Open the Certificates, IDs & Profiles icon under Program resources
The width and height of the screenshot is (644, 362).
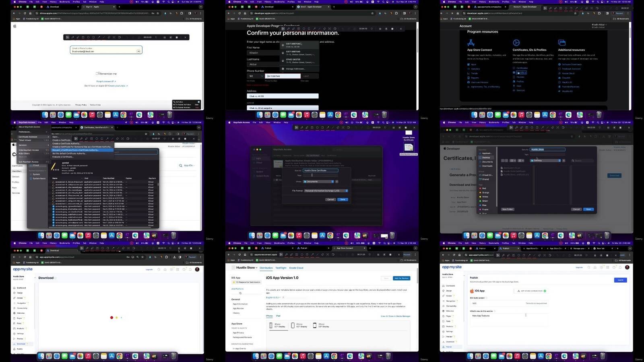point(516,43)
